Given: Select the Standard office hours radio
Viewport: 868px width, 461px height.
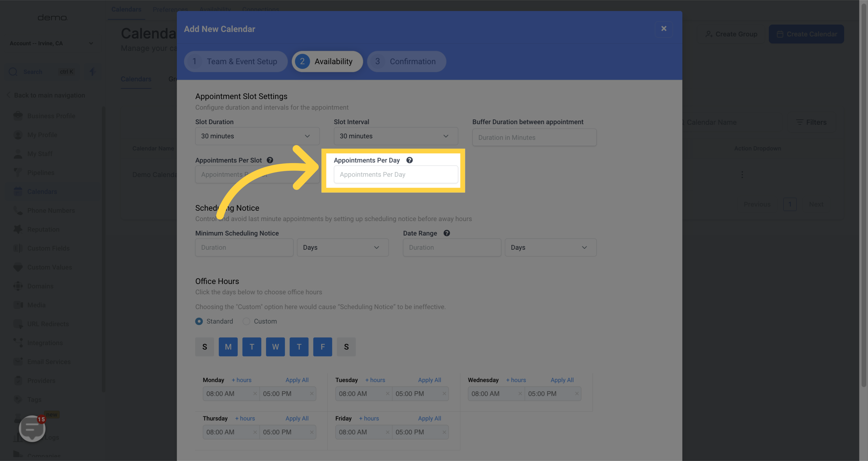Looking at the screenshot, I should [x=199, y=322].
